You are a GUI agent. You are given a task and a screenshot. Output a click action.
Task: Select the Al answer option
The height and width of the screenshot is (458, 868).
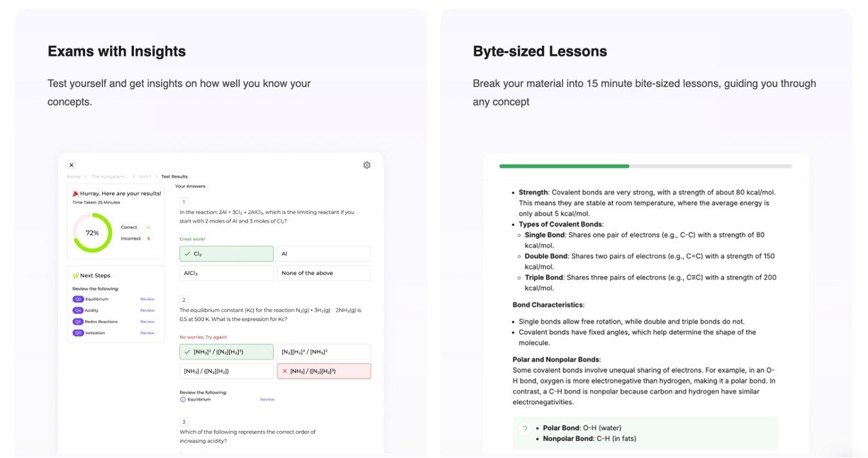point(323,254)
